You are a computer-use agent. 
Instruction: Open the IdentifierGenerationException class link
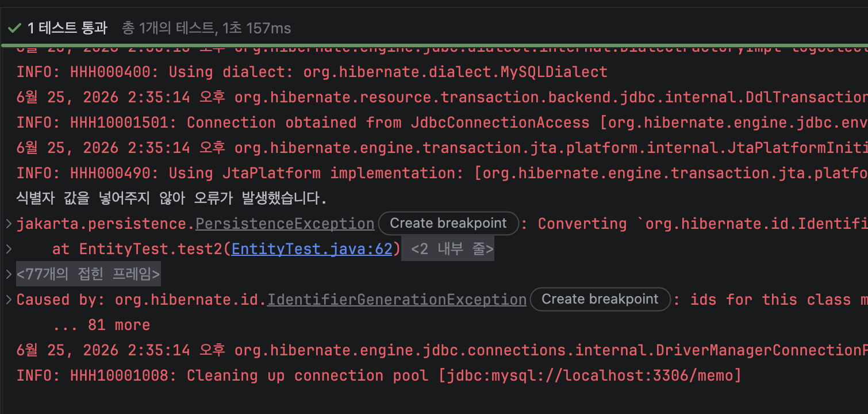click(397, 300)
